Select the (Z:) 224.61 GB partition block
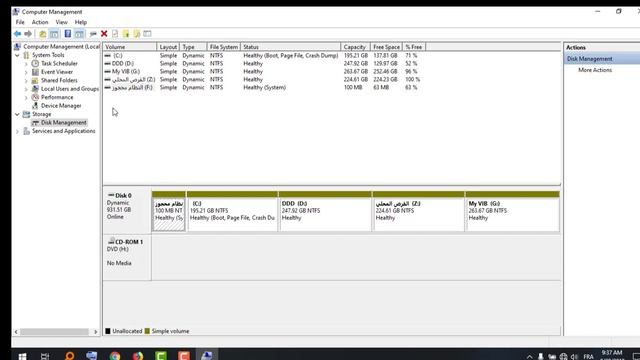Viewport: 640px width, 360px height. click(418, 211)
